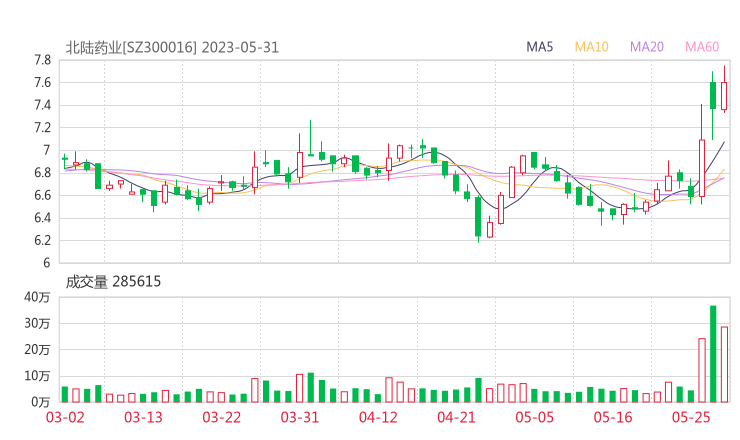This screenshot has width=740, height=440.
Task: Click the 03-31 date axis label
Action: tap(300, 417)
